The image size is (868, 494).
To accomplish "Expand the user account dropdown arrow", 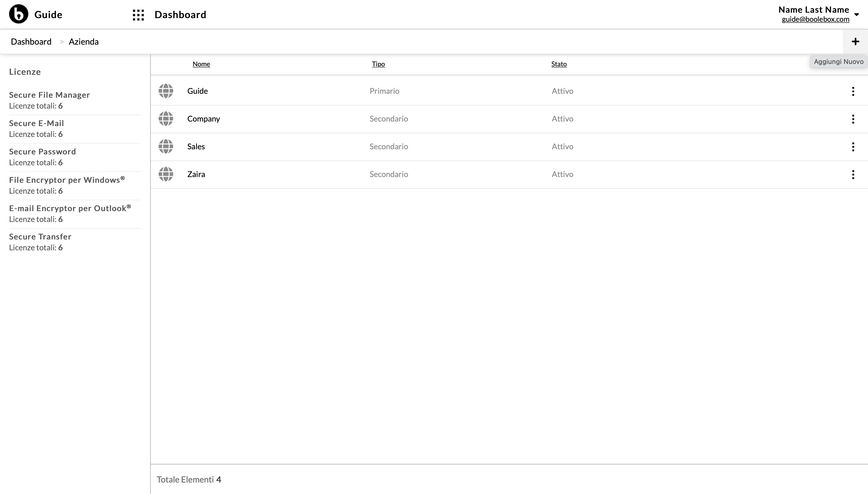I will pos(857,14).
